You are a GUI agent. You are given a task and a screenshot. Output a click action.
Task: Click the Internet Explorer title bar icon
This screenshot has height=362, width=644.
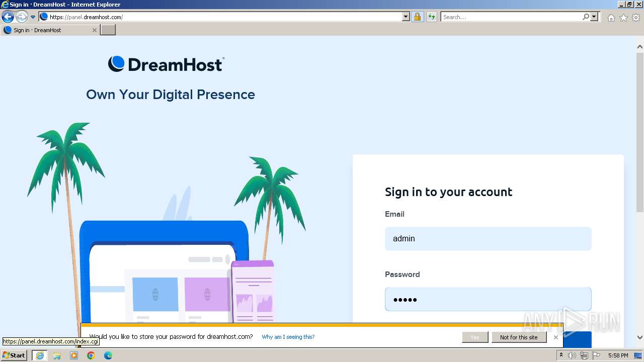[5, 5]
